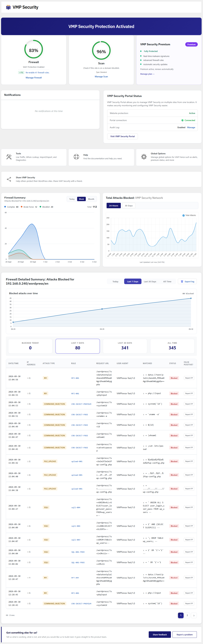This screenshot has width=203, height=644.
Task: Open the Manage plan link
Action: pos(147,74)
